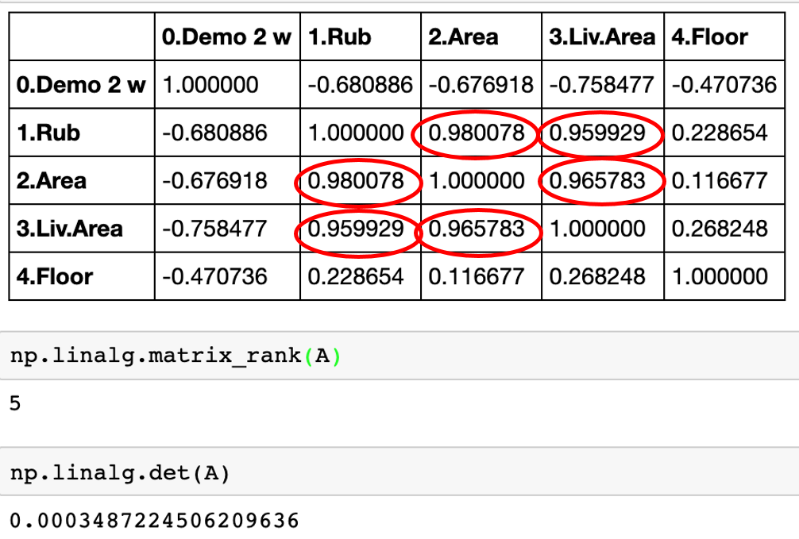The width and height of the screenshot is (799, 539).
Task: Click the 0.Demo 2 w column header
Action: (x=227, y=37)
